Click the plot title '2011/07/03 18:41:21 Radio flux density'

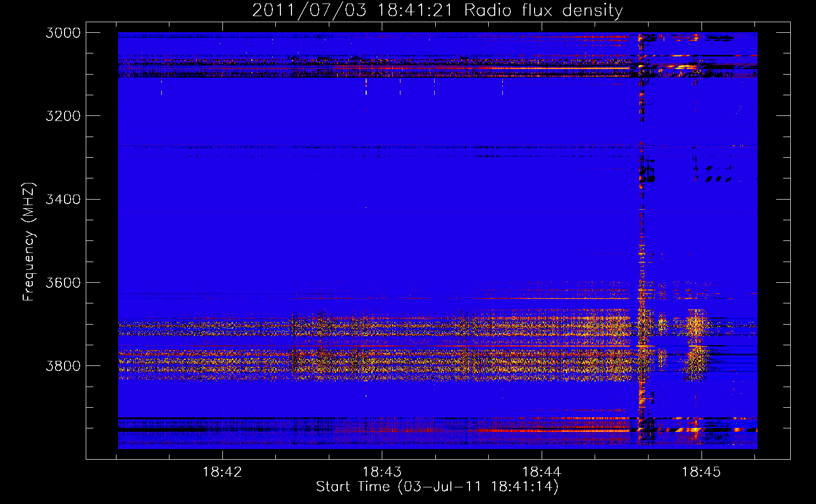[437, 11]
